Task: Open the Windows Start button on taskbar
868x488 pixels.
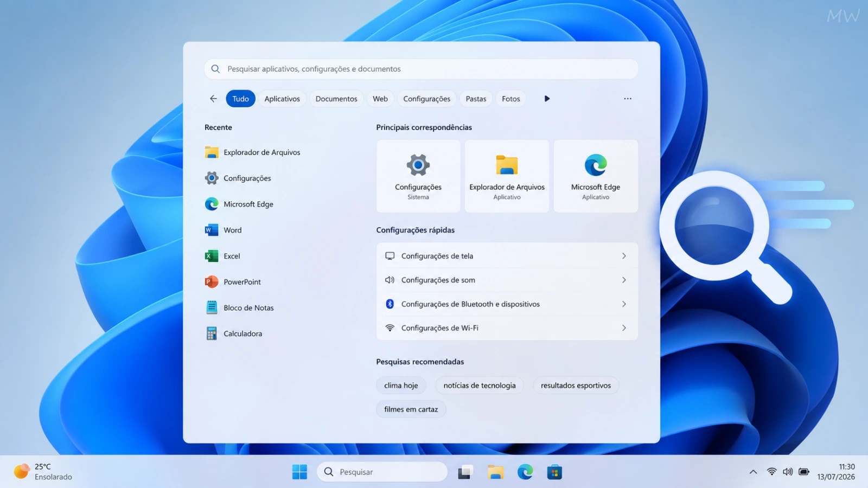Action: pos(299,472)
